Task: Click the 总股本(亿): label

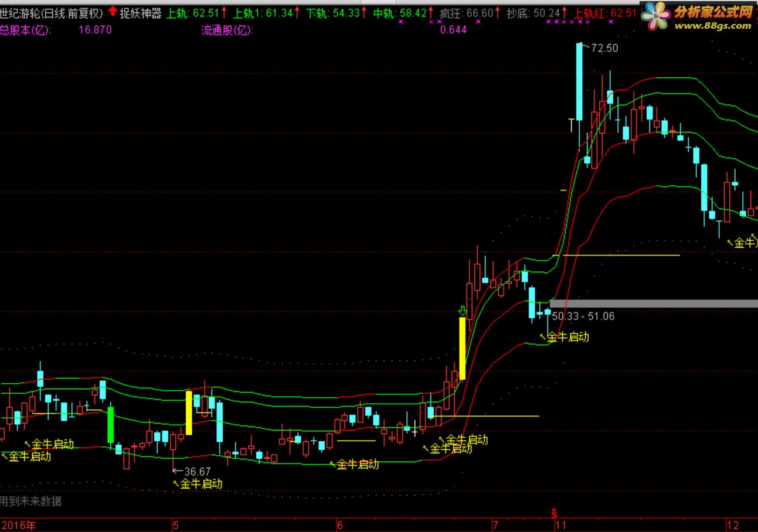Action: [25, 30]
